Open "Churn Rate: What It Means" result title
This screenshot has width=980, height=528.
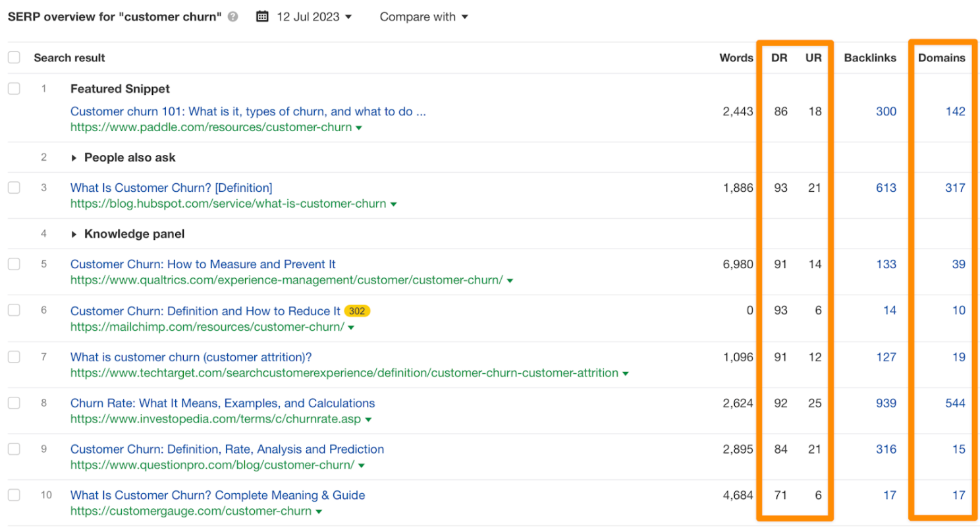click(223, 403)
